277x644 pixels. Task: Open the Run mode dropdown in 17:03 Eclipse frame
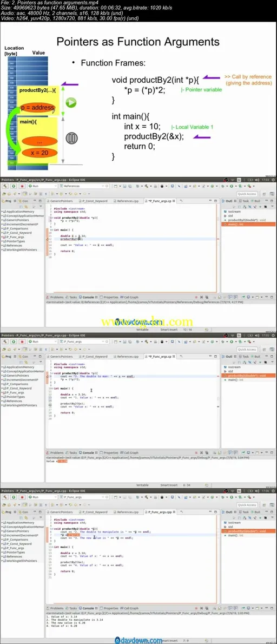coord(42,186)
